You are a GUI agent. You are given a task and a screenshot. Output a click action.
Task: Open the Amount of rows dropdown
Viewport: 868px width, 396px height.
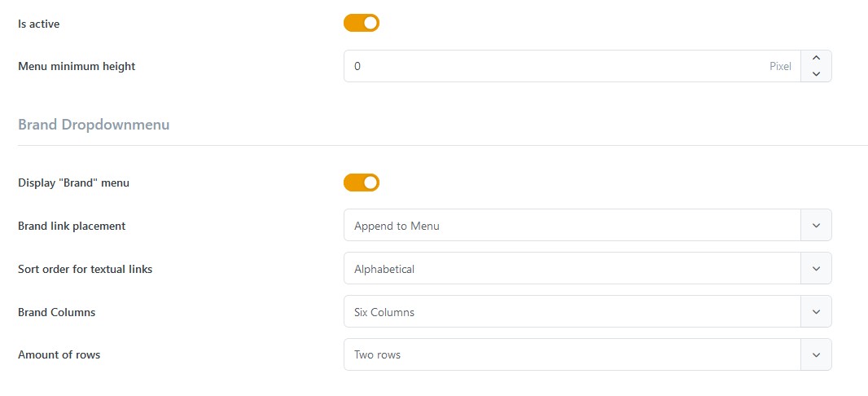pos(587,354)
